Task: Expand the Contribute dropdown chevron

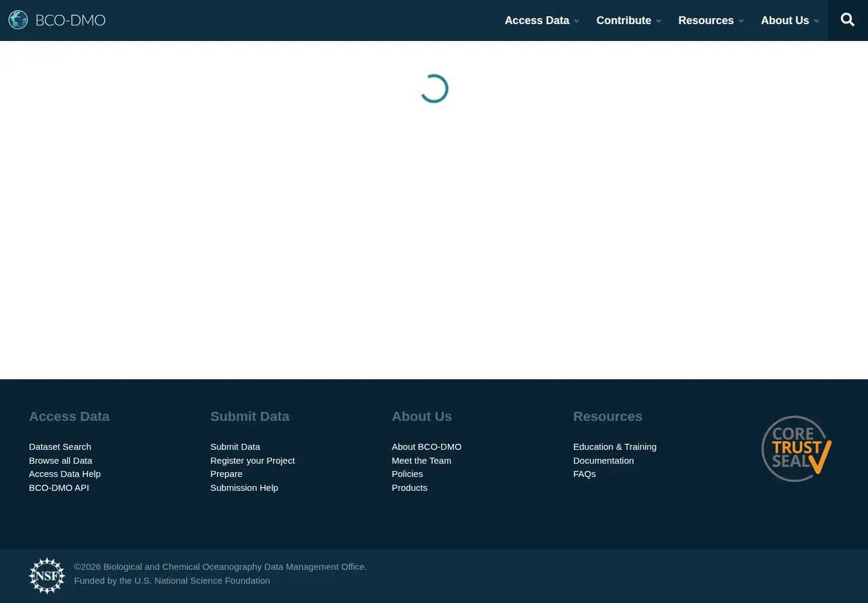Action: click(x=659, y=21)
